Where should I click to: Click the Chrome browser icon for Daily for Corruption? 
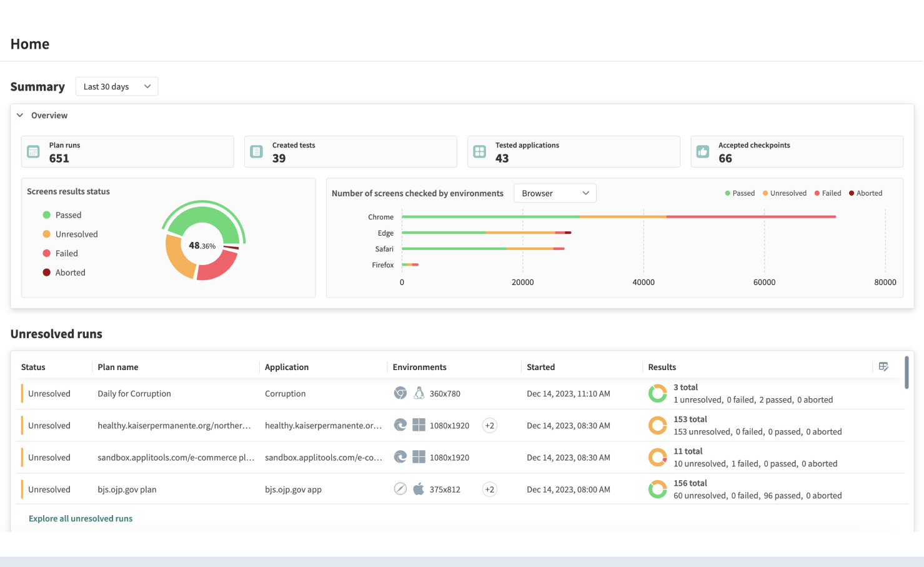click(400, 393)
